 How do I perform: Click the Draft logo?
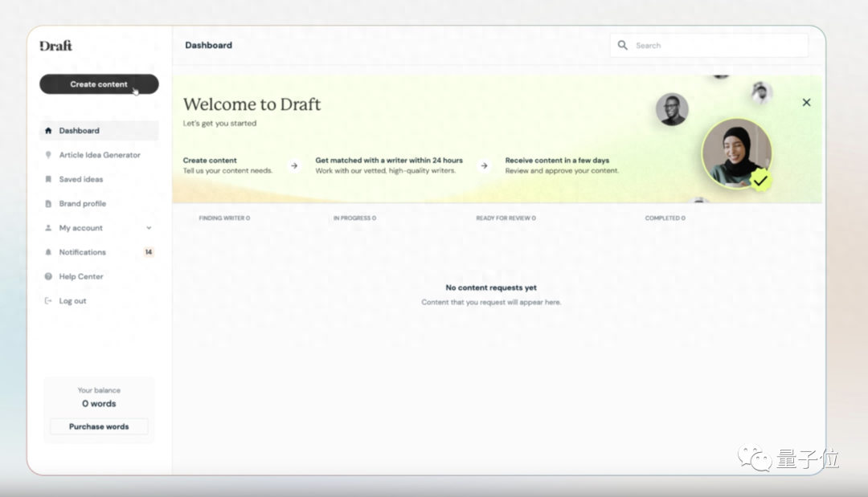coord(56,46)
